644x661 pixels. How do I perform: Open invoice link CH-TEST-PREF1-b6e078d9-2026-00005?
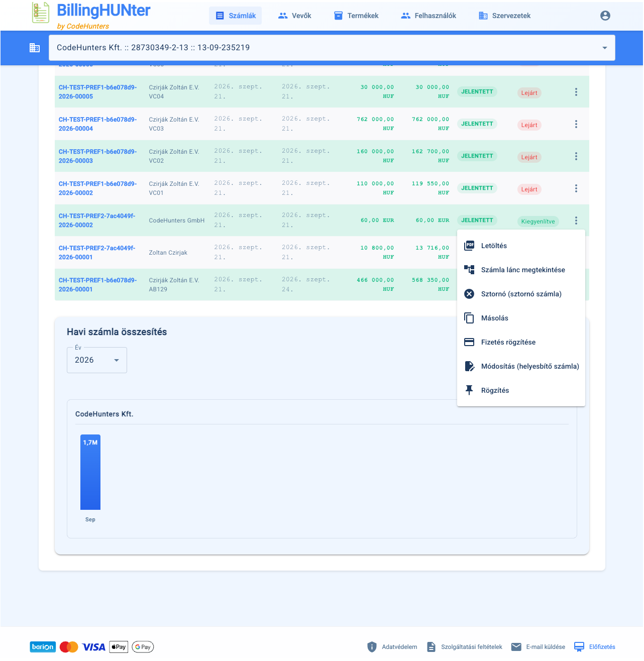(97, 92)
